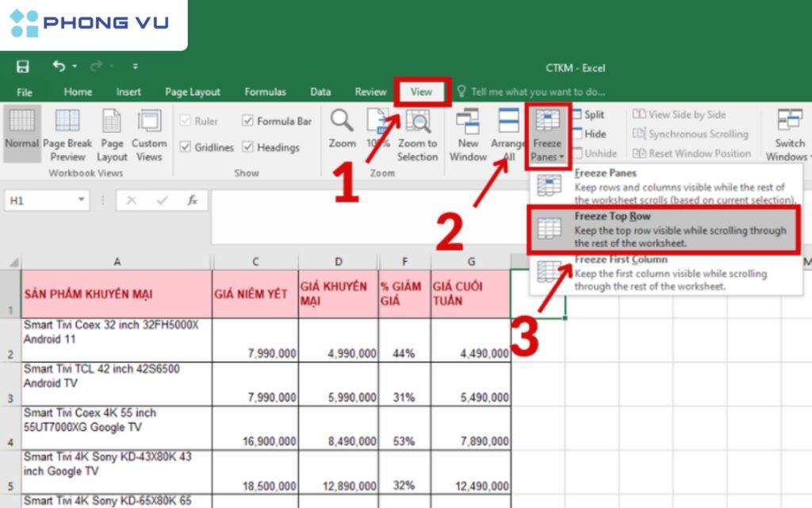Go to the Formulas tab
The width and height of the screenshot is (812, 508).
265,92
